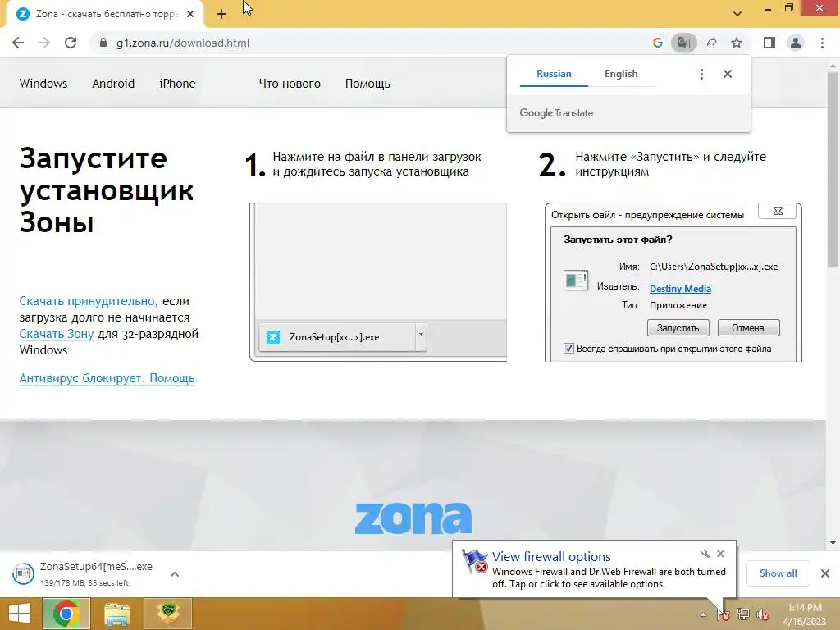Open the Google icon in address bar
Screen dimensions: 840x630
coord(657,43)
